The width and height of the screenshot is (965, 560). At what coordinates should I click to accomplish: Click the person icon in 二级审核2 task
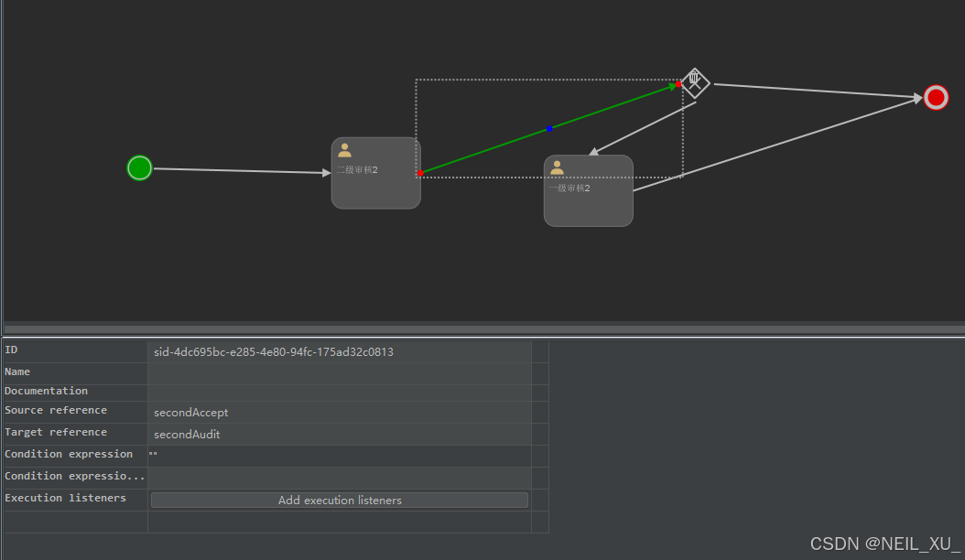pos(345,150)
